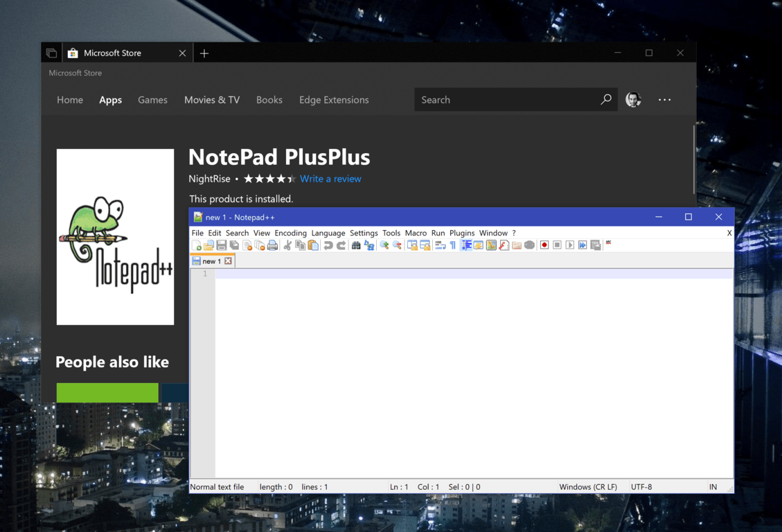Viewport: 782px width, 532px height.
Task: Open Edge Extensions in Microsoft Store
Action: point(334,100)
